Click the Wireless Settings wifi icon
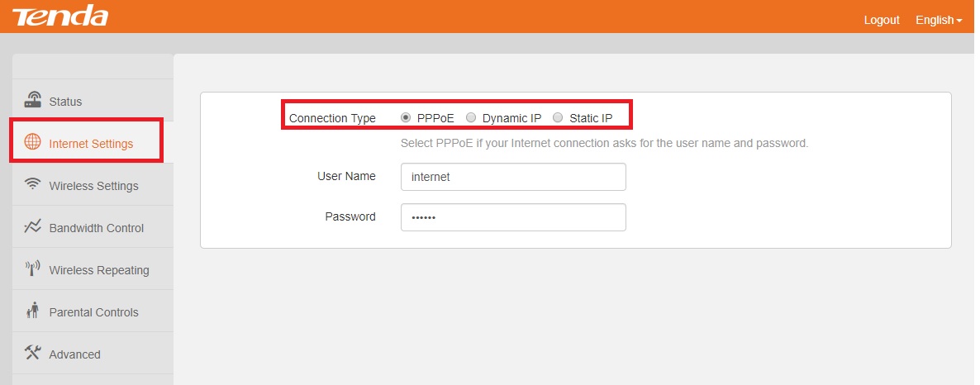This screenshot has height=385, width=980. point(32,184)
